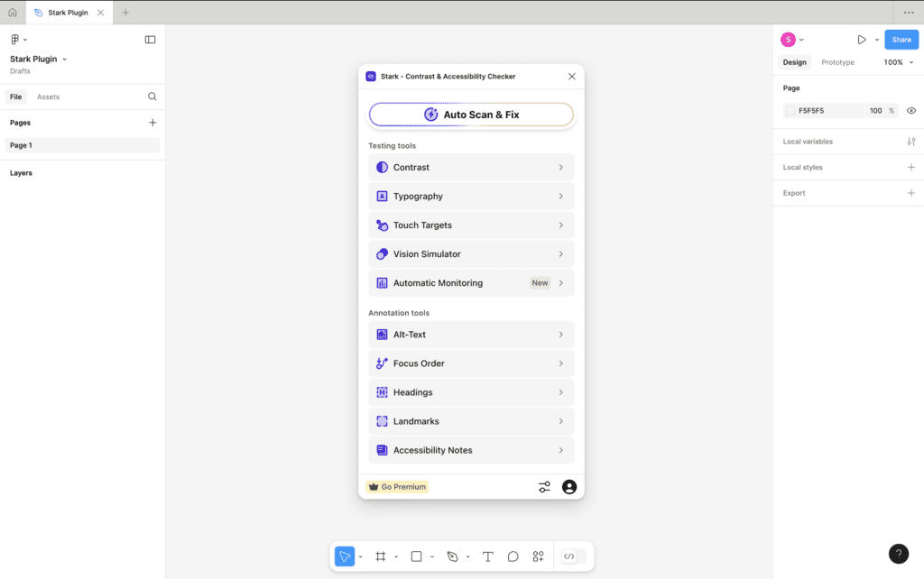Open the Typography testing tool
The width and height of the screenshot is (924, 579).
[x=471, y=196]
